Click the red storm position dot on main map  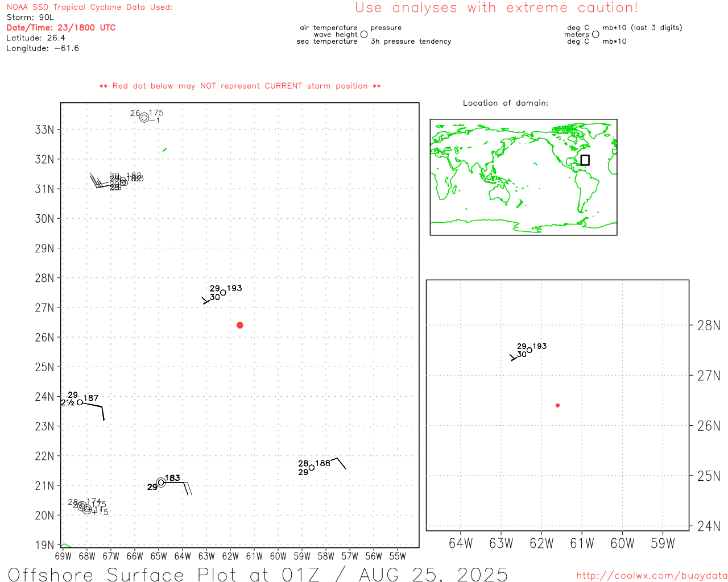point(239,325)
